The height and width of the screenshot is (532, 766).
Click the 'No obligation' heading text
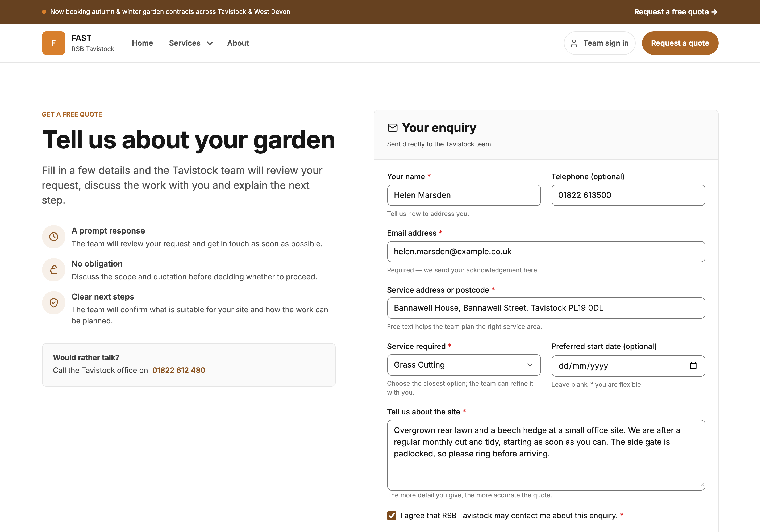[97, 264]
